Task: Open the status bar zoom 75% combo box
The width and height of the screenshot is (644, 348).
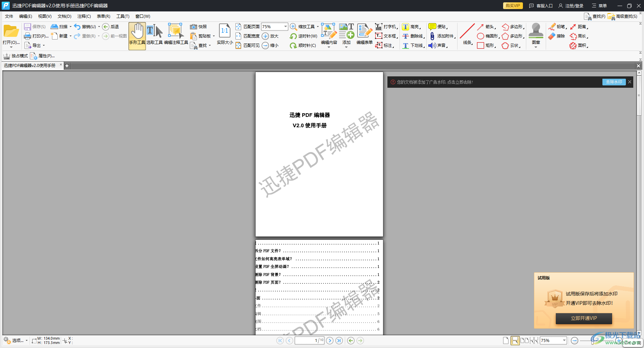Action: tap(553, 341)
